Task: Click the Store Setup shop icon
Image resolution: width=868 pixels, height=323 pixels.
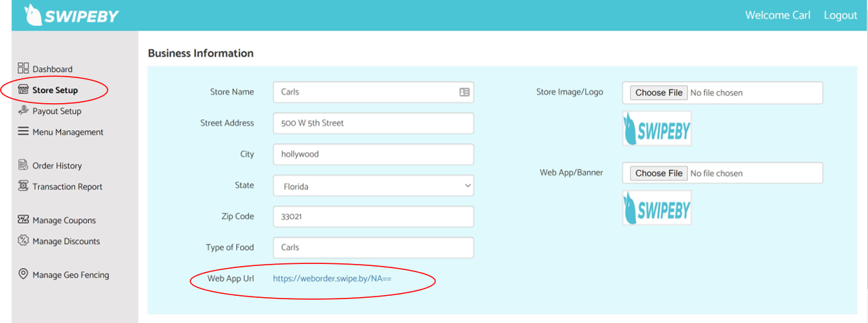Action: pyautogui.click(x=23, y=90)
